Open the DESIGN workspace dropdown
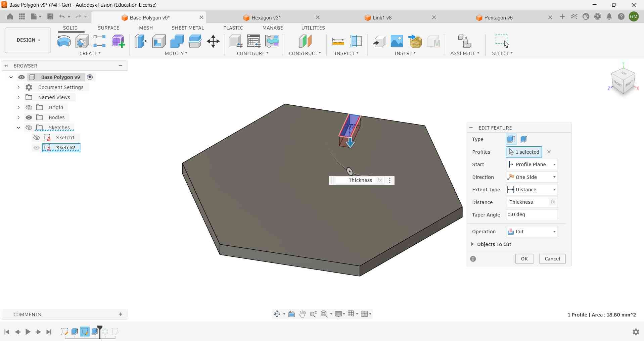This screenshot has width=644, height=341. (28, 40)
